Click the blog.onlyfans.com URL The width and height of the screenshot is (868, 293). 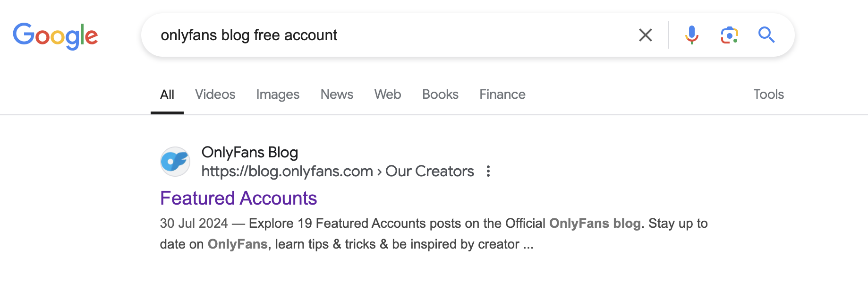pos(287,172)
